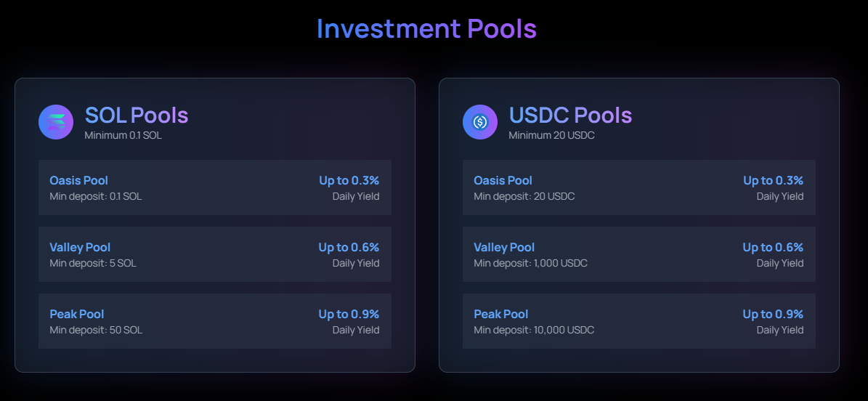868x401 pixels.
Task: Click the Investment Pools heading
Action: click(x=427, y=29)
